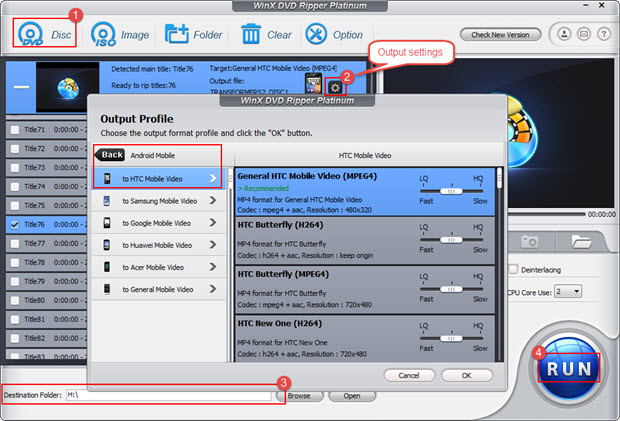Click the Destination Folder path field
The image size is (620, 421).
point(169,395)
